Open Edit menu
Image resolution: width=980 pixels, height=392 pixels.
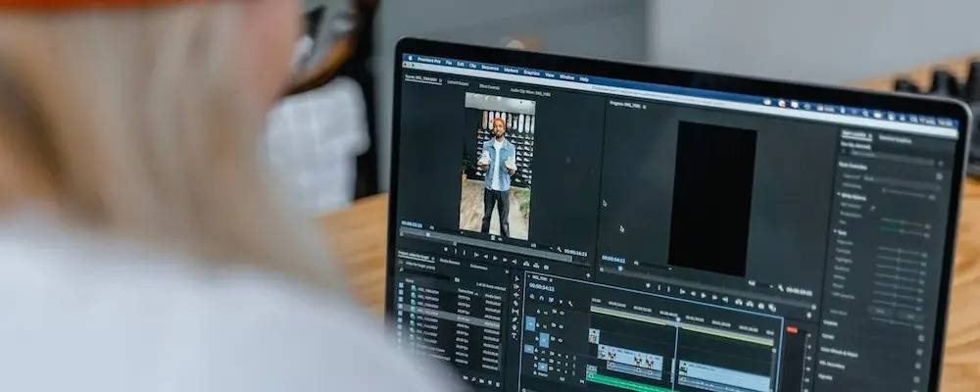(461, 64)
